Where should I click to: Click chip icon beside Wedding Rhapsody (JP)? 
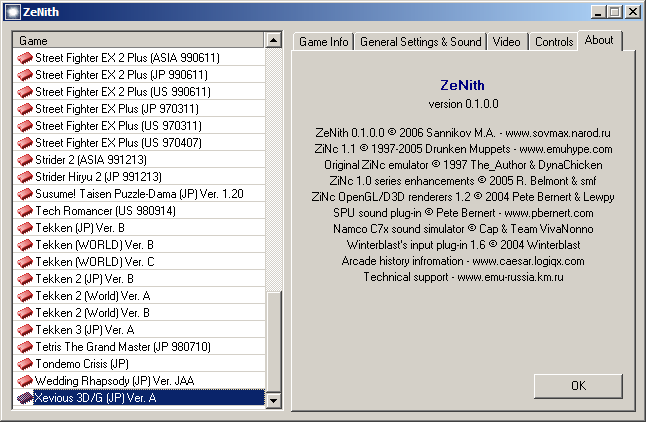pos(25,381)
